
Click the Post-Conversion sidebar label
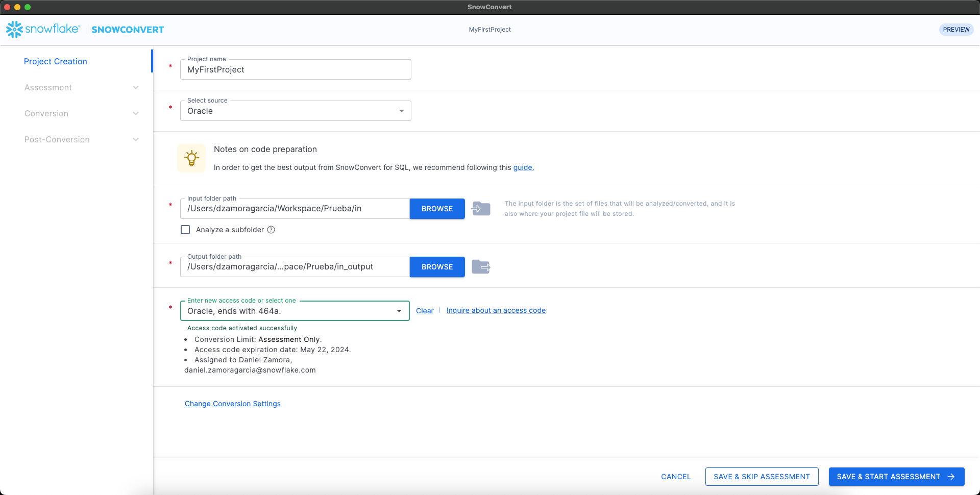coord(57,139)
